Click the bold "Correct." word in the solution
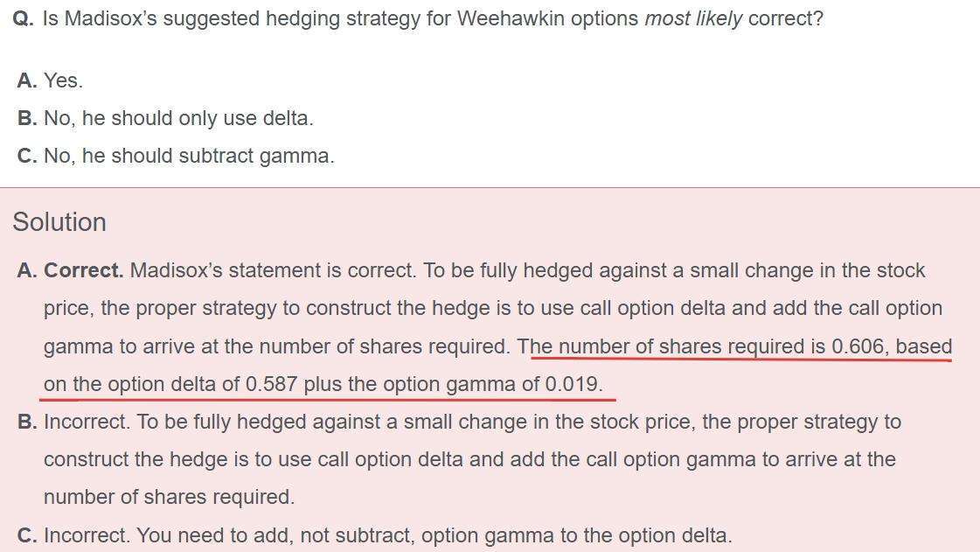 pyautogui.click(x=84, y=270)
